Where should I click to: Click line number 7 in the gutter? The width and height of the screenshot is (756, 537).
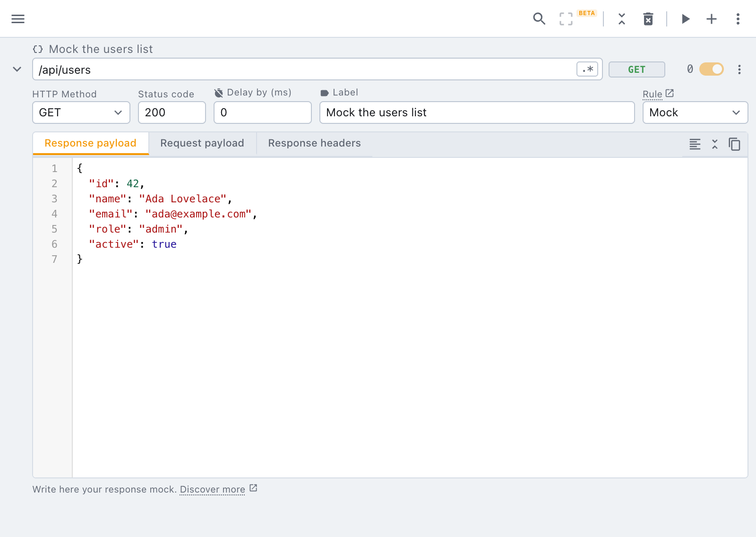click(x=54, y=259)
